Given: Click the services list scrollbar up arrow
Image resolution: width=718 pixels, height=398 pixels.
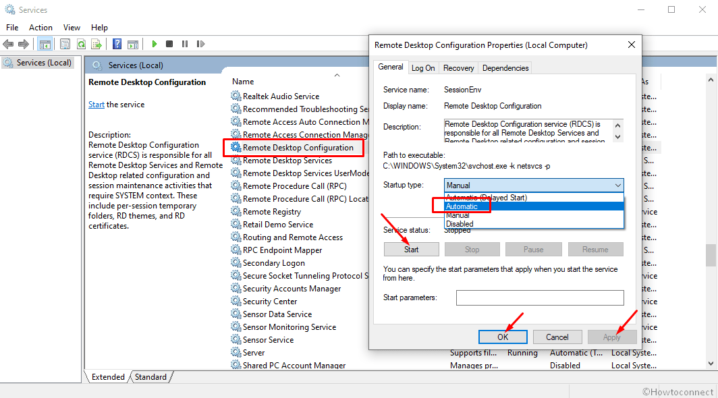Looking at the screenshot, I should [x=711, y=80].
